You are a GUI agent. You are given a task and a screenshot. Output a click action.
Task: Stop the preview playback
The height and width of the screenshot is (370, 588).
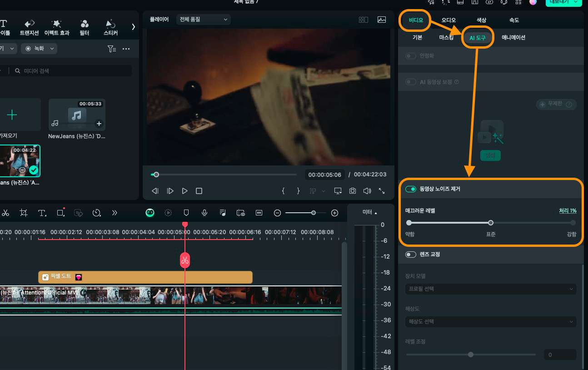199,191
